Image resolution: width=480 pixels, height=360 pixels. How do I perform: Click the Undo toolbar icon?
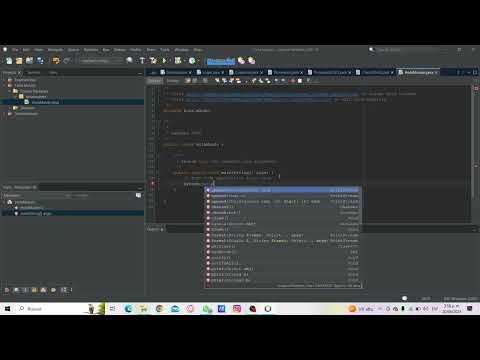pyautogui.click(x=56, y=61)
